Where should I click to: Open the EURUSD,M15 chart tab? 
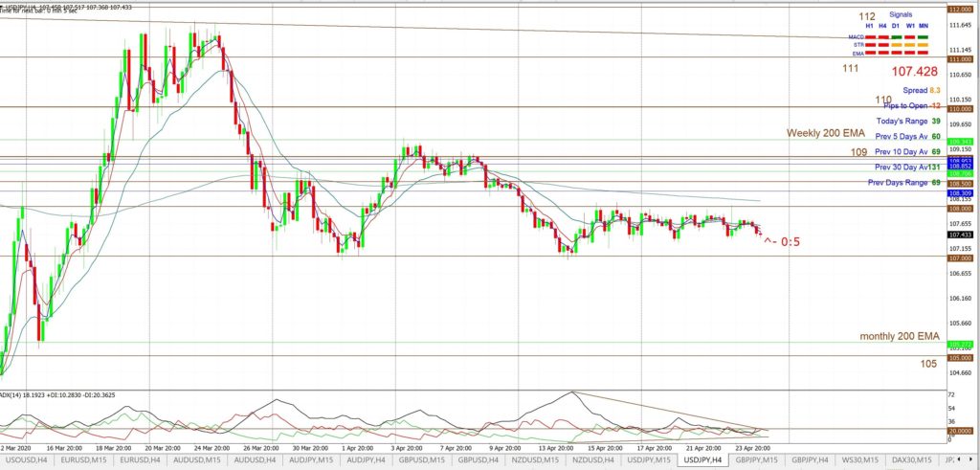click(83, 460)
